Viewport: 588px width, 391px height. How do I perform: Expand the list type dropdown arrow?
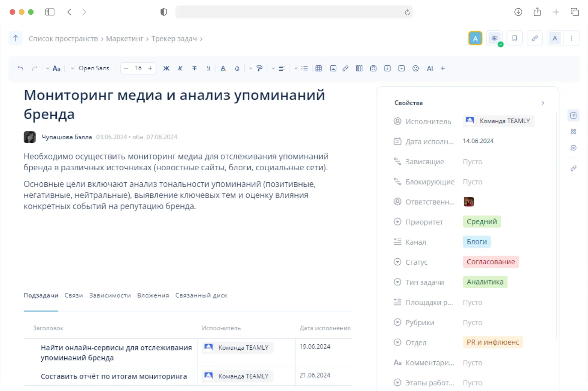[296, 68]
